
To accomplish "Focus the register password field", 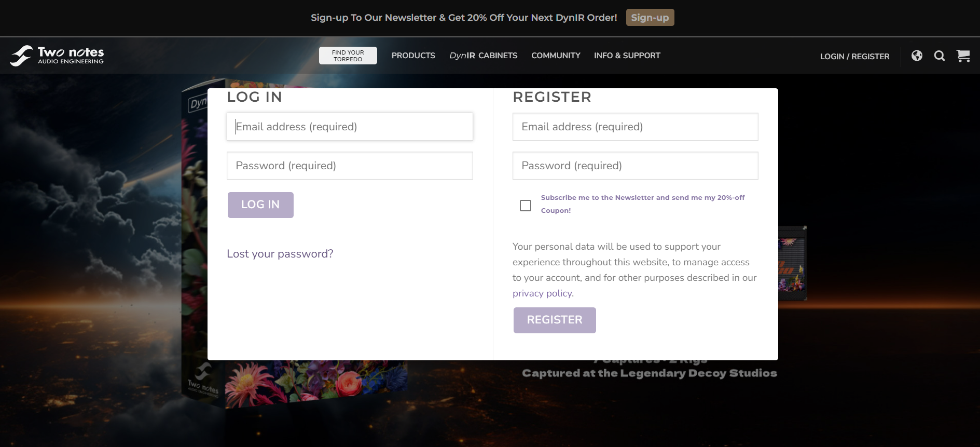I will coord(635,166).
